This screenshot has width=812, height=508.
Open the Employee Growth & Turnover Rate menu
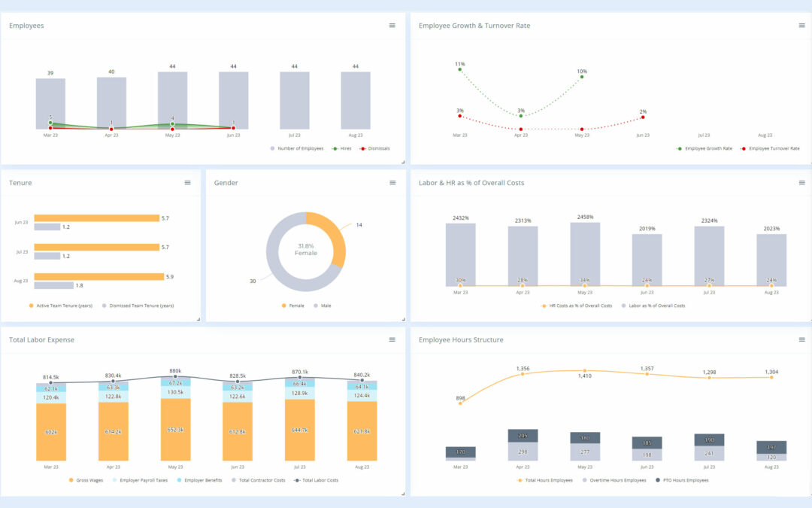click(x=801, y=26)
